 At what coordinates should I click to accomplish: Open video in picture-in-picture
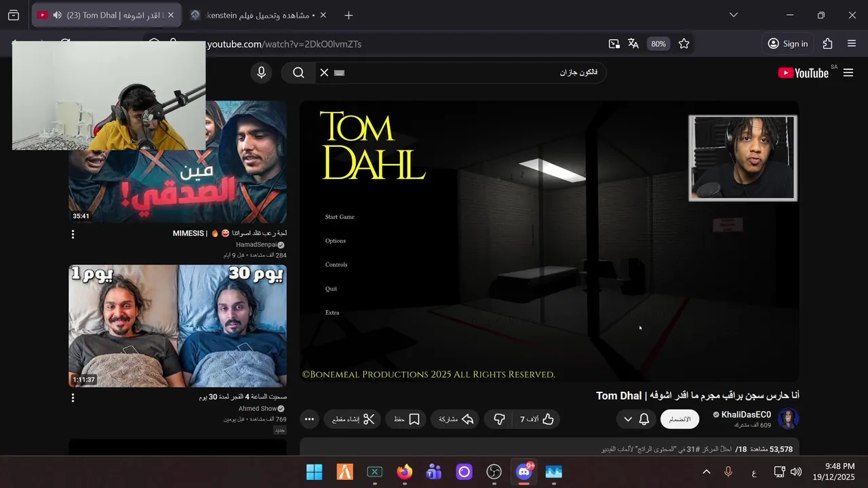click(x=614, y=44)
